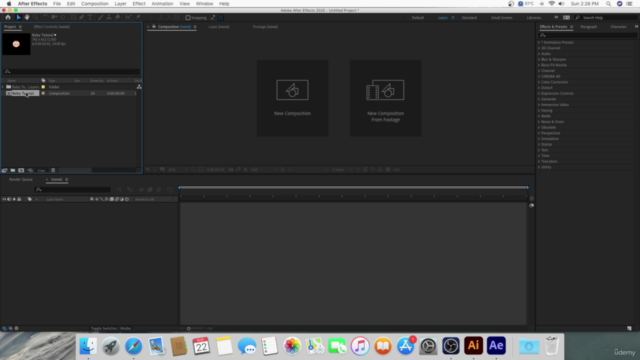The height and width of the screenshot is (360, 640).
Task: Click the Project panel search field
Action: (x=72, y=71)
